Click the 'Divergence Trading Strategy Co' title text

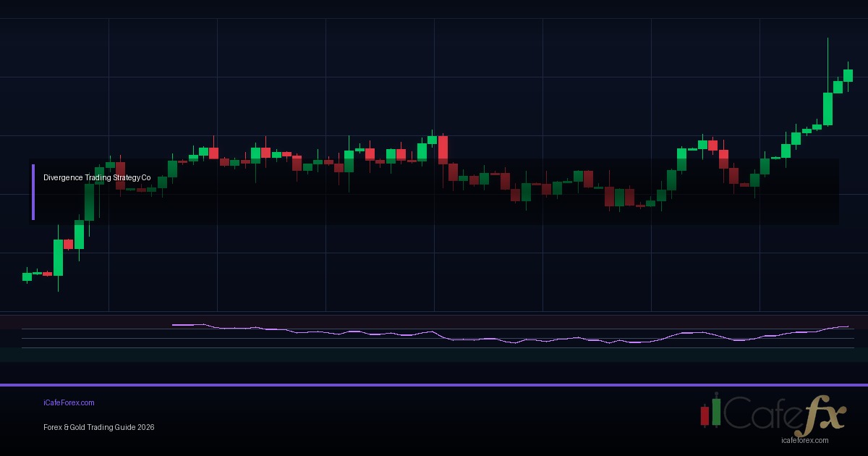pos(97,177)
